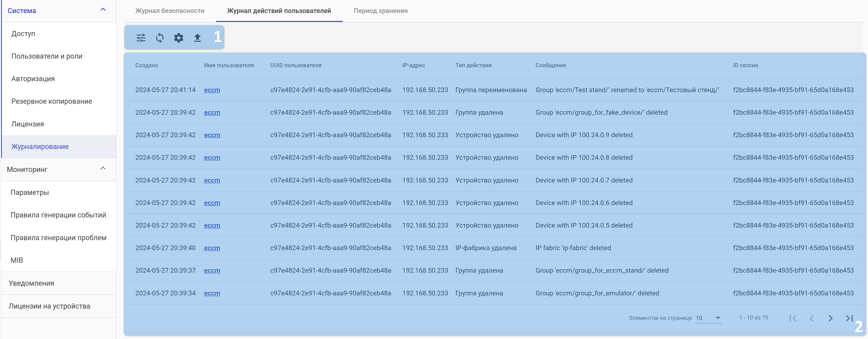868x339 pixels.
Task: Open the filter settings icon
Action: click(141, 38)
